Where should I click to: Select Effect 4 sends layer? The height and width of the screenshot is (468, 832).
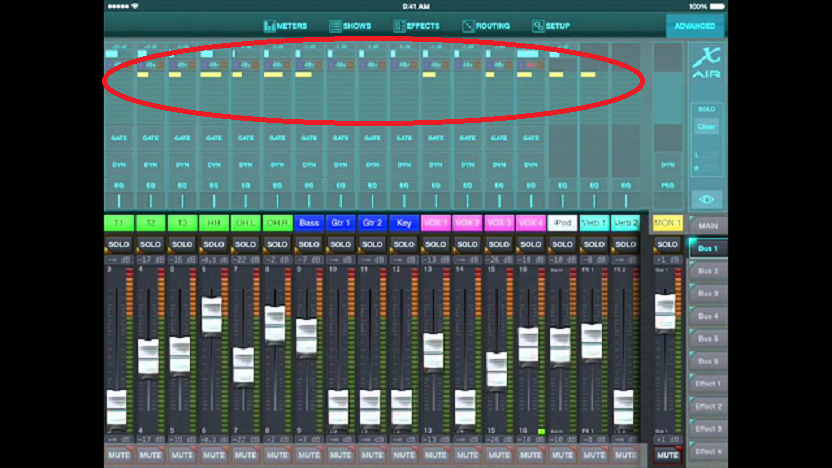pos(708,452)
